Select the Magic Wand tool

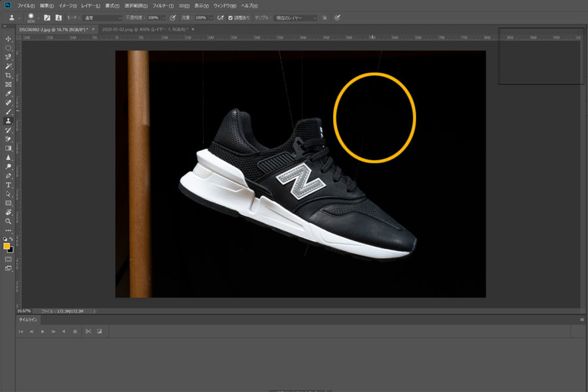[x=8, y=67]
